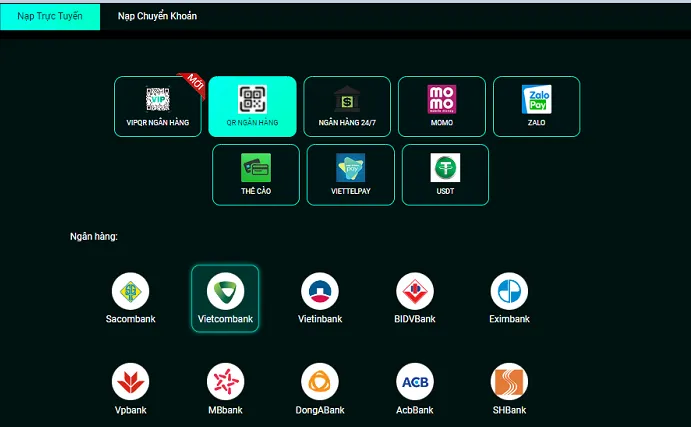Switch to Nạp Trực Tuyến tab
This screenshot has height=427, width=691.
[50, 16]
